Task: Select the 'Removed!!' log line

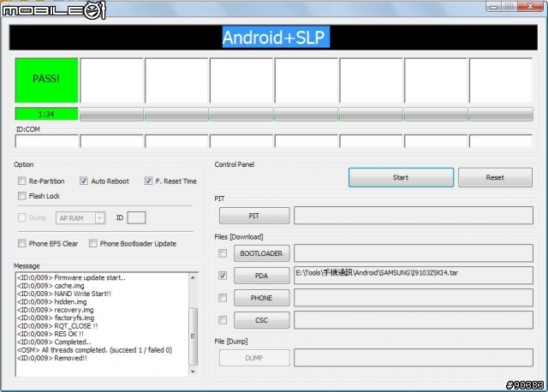Action: click(x=52, y=358)
